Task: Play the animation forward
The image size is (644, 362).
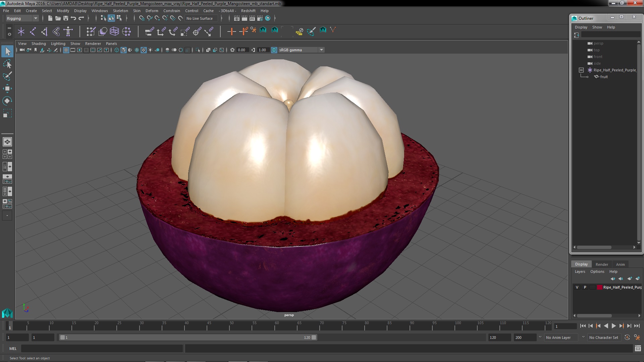Action: tap(613, 326)
